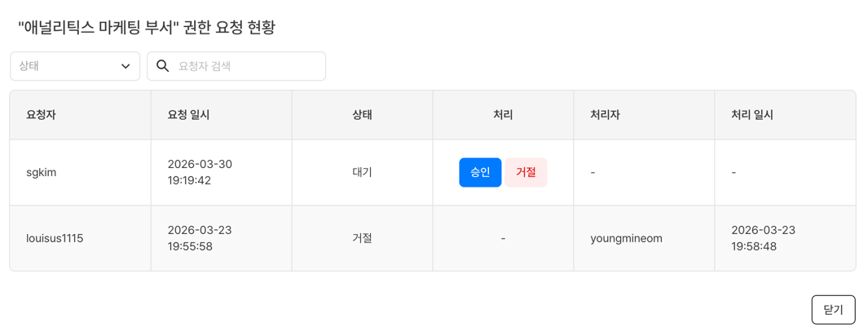Select the louisus1115 requester cell
The image size is (868, 336).
tap(55, 238)
